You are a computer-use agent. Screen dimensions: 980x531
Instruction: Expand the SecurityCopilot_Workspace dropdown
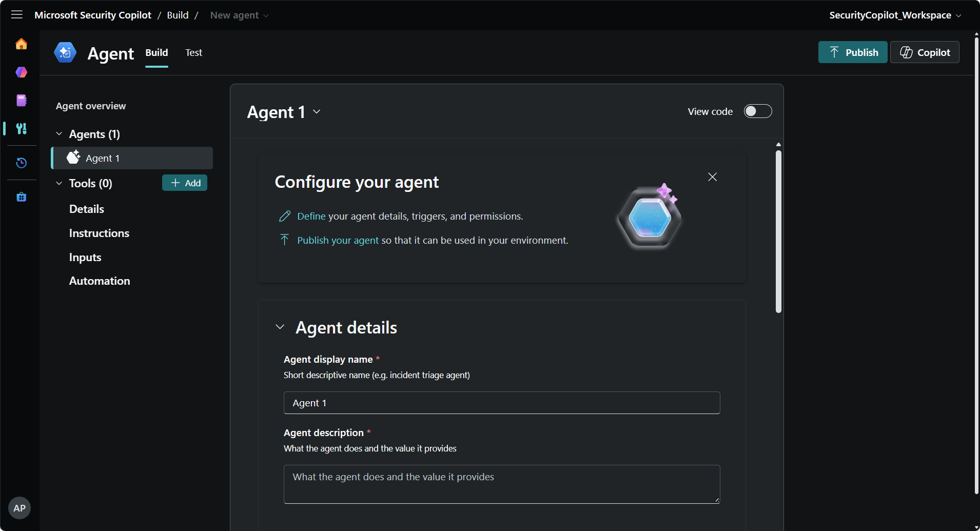(x=895, y=15)
